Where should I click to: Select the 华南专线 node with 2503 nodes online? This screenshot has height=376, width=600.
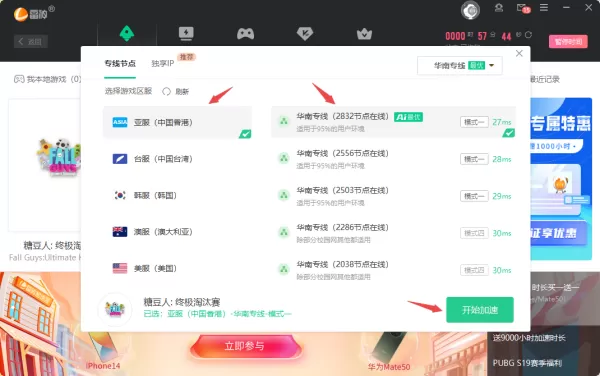pos(393,196)
